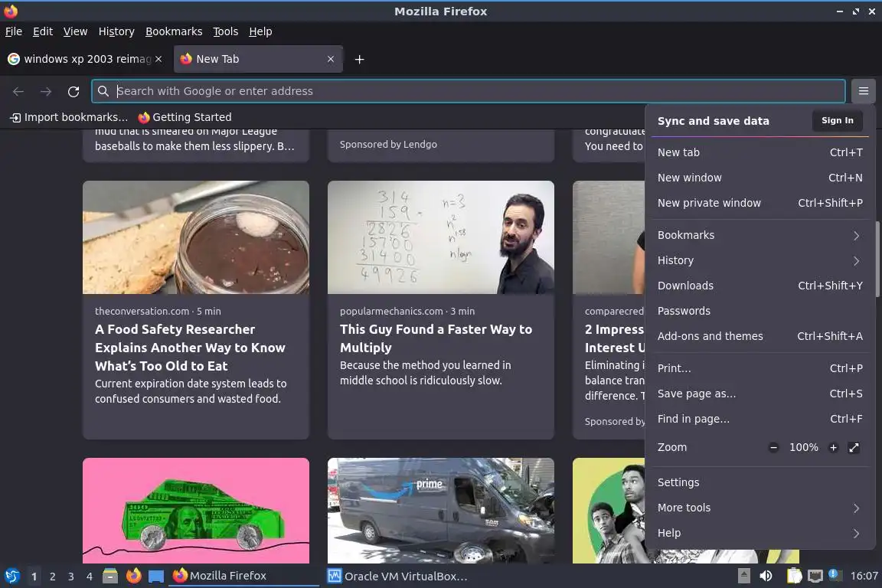Expand the More tools submenu

pyautogui.click(x=759, y=508)
